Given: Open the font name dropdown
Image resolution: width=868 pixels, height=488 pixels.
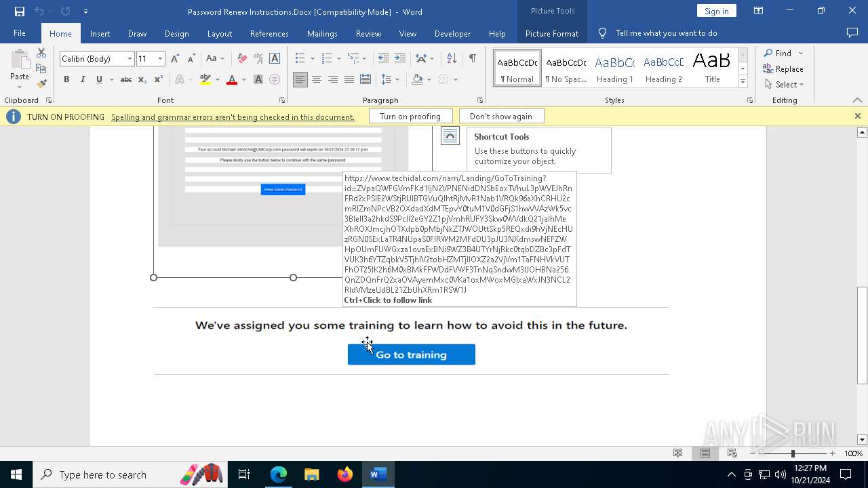Looking at the screenshot, I should pos(130,59).
